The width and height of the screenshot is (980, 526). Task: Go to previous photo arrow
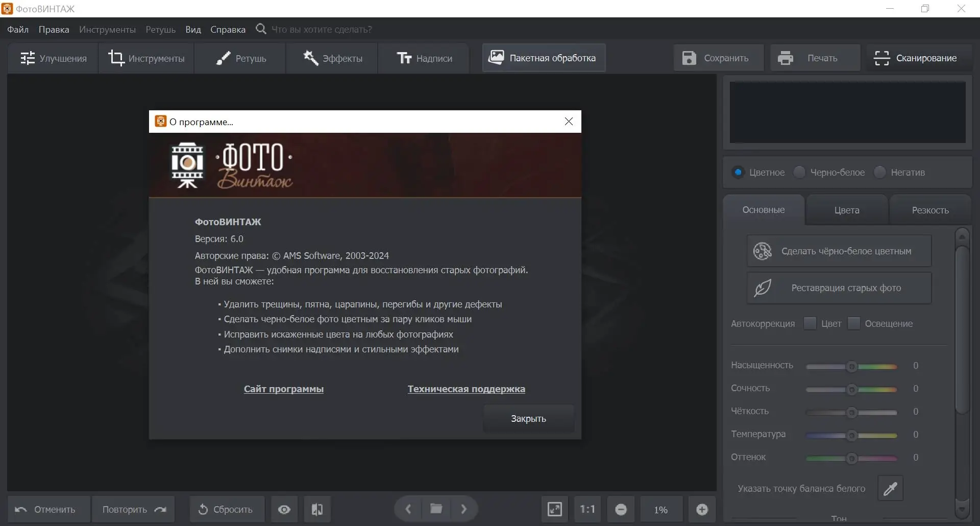tap(408, 509)
